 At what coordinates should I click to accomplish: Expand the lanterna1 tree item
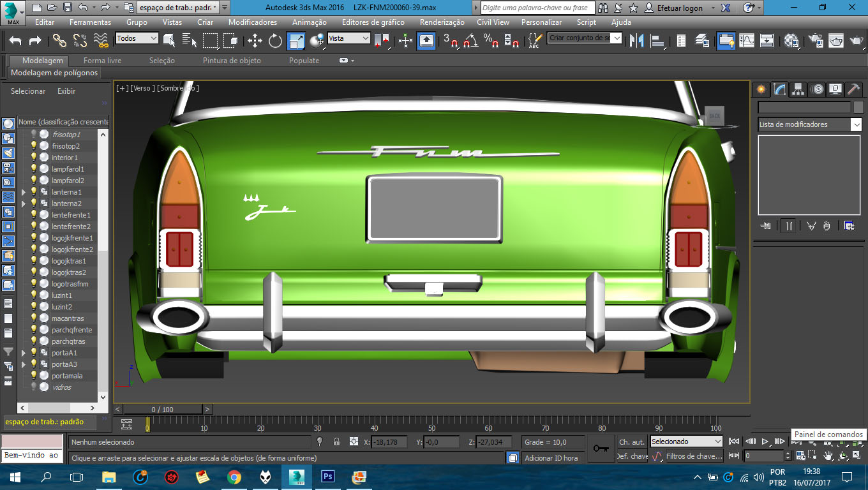(24, 192)
